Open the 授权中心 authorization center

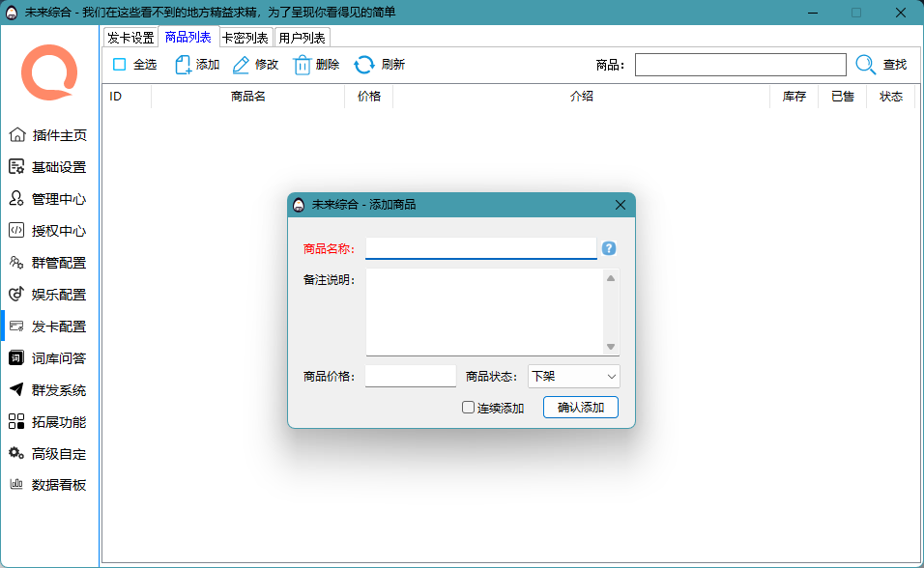coord(48,230)
